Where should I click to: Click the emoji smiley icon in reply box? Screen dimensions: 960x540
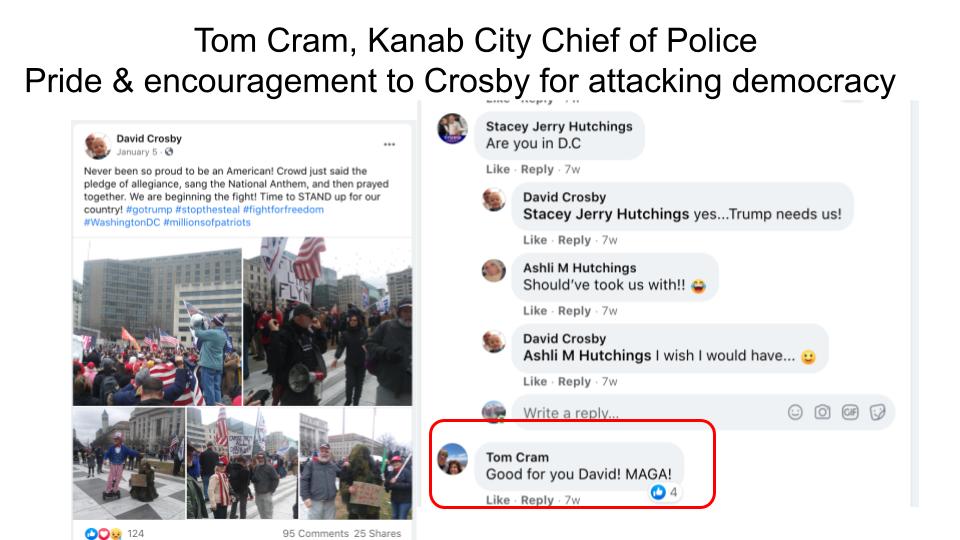tap(795, 412)
